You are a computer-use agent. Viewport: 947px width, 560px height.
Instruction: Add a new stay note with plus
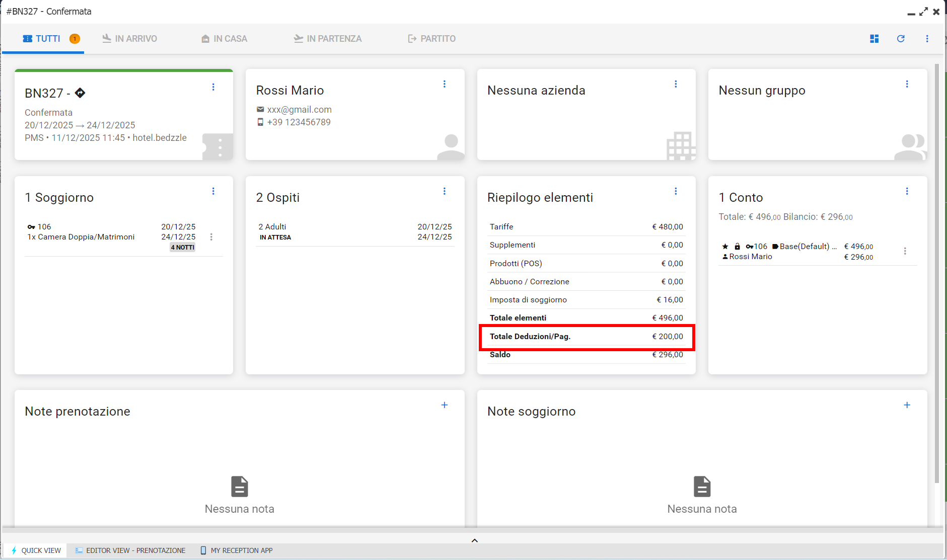[x=907, y=405]
